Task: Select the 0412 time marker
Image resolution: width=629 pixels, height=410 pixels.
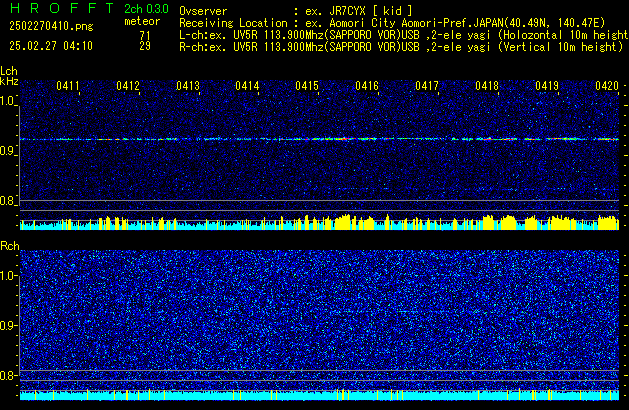Action: pyautogui.click(x=128, y=86)
